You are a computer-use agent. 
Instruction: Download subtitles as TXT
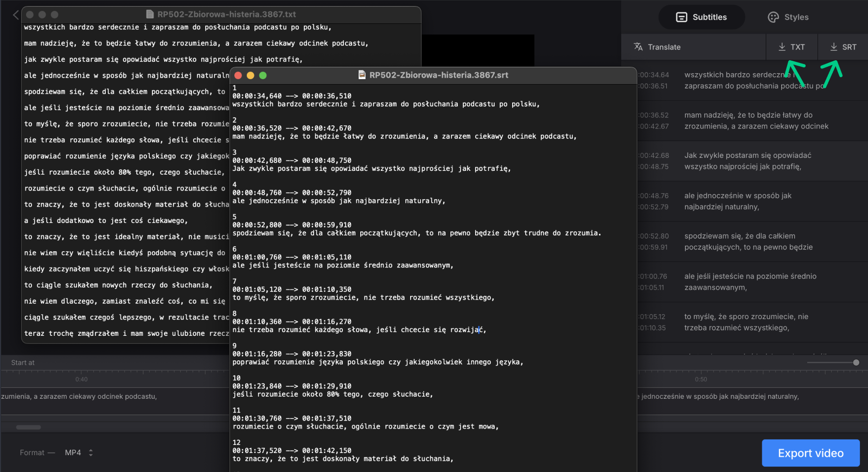(792, 47)
